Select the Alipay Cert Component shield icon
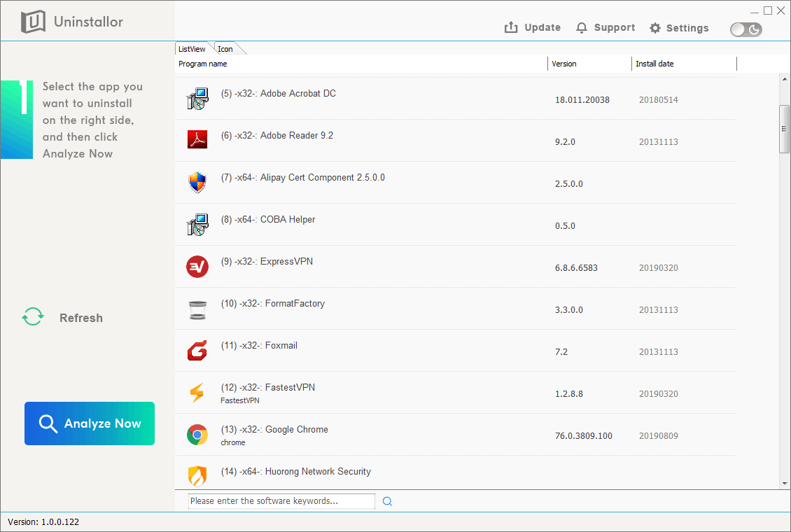This screenshot has width=791, height=532. pyautogui.click(x=197, y=182)
